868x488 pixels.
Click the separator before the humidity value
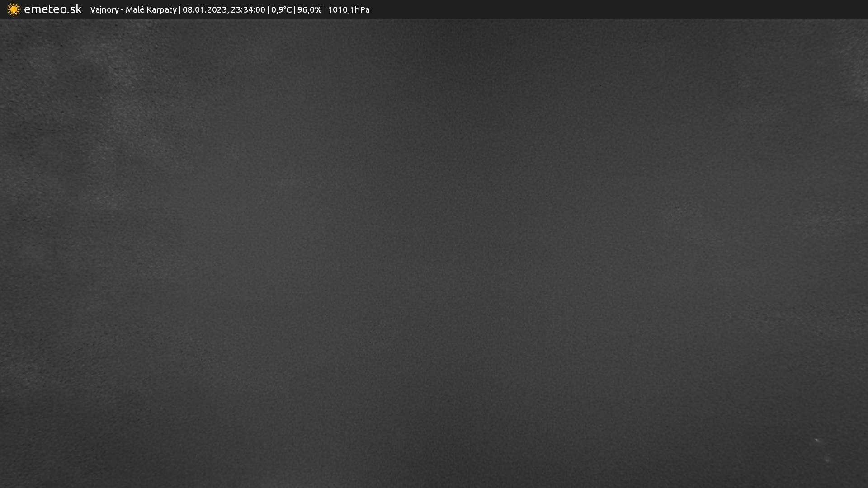pyautogui.click(x=295, y=10)
